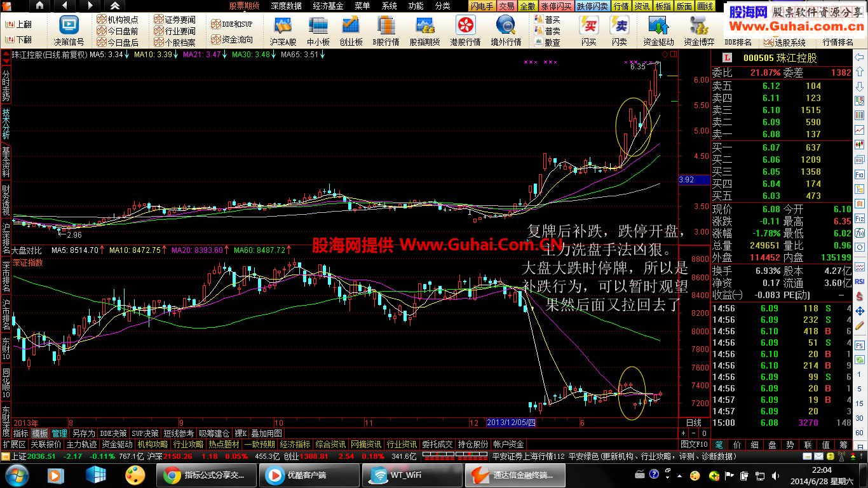Open 资金流向 capital flow item
This screenshot has height=488, width=868.
pyautogui.click(x=232, y=39)
